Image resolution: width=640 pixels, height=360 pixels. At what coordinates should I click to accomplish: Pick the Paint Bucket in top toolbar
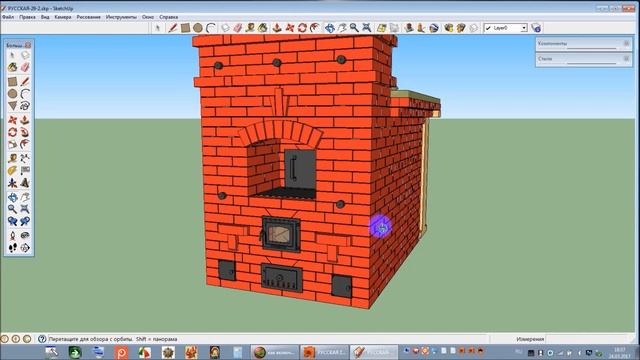click(263, 28)
